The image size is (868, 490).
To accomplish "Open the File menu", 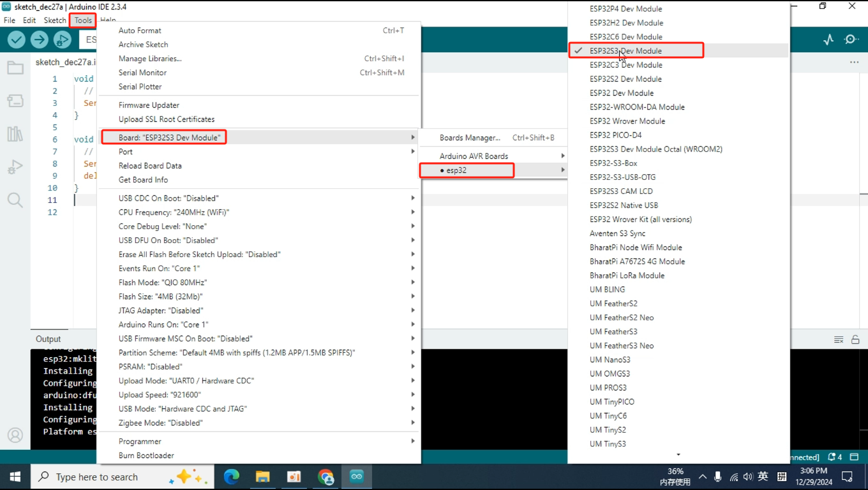I will click(x=10, y=20).
